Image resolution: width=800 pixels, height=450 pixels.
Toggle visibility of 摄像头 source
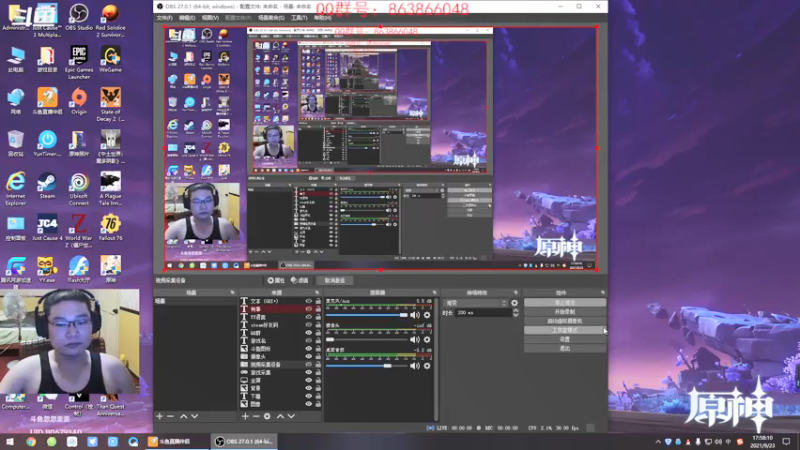point(309,357)
